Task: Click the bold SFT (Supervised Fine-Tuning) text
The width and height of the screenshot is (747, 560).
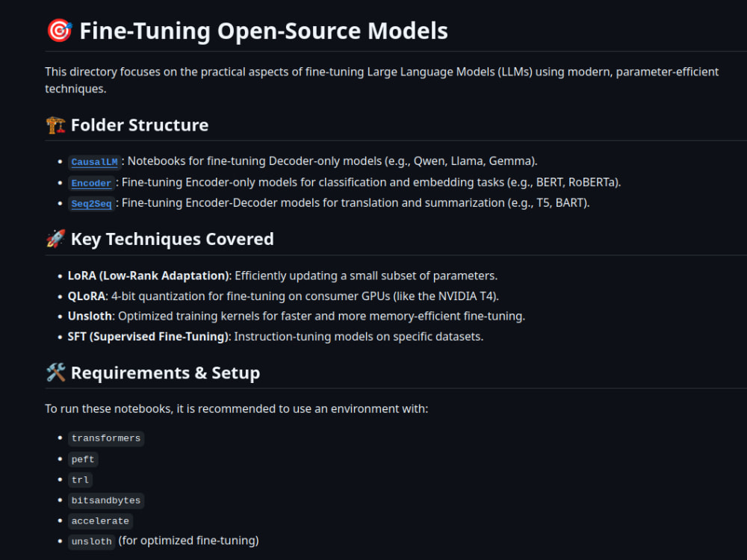Action: click(x=148, y=337)
